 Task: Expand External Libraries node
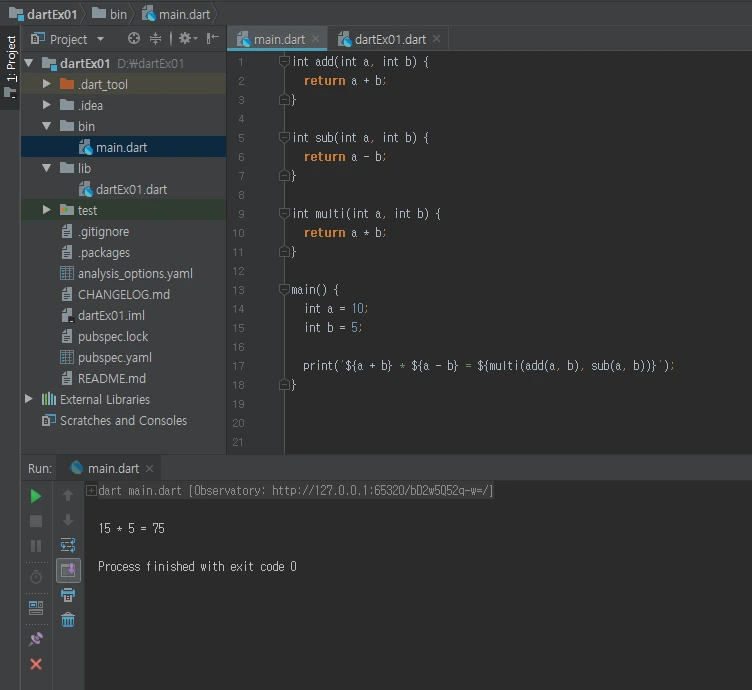29,399
